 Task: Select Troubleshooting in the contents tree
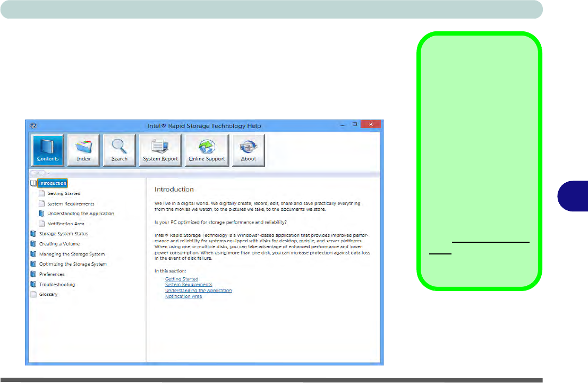(57, 284)
